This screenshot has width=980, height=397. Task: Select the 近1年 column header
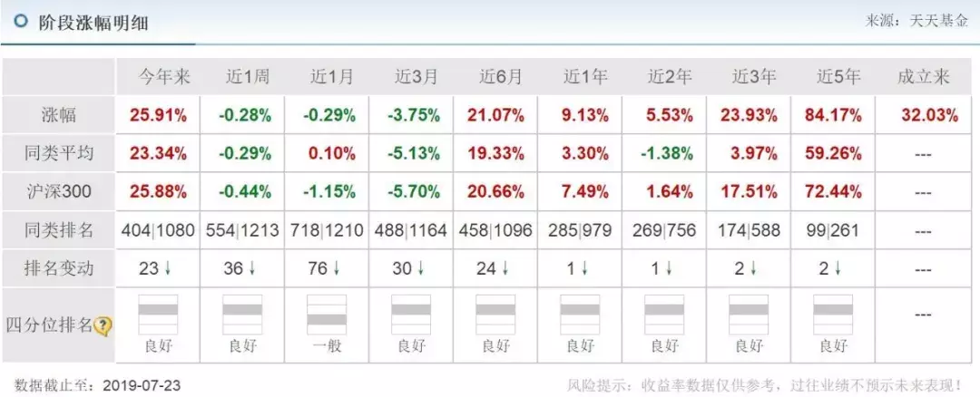click(x=580, y=77)
